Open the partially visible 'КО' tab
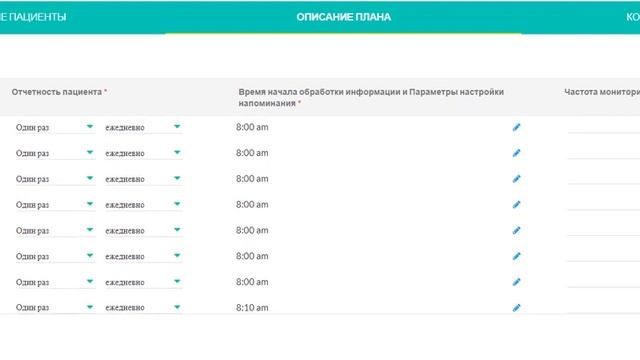The image size is (640, 360). tap(633, 17)
